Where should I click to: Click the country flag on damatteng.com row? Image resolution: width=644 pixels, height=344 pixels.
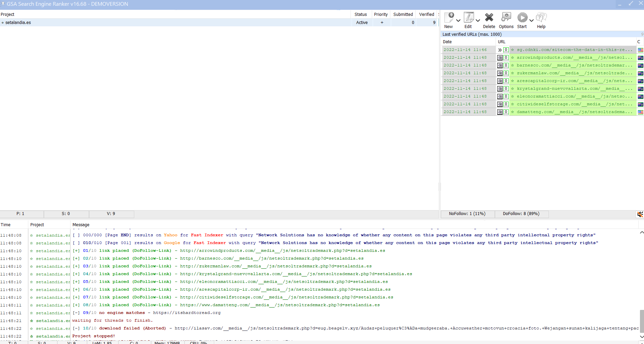tap(640, 112)
